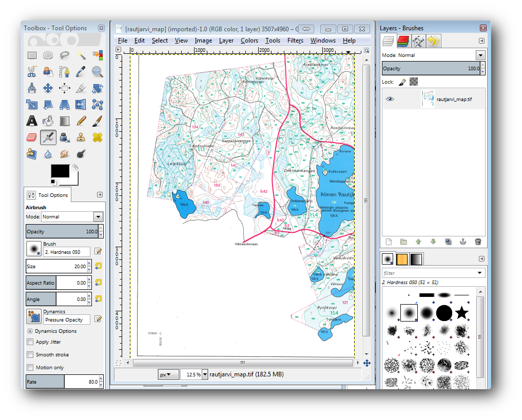Open the px unit dropdown
Screen dimensions: 522x420
[x=168, y=374]
